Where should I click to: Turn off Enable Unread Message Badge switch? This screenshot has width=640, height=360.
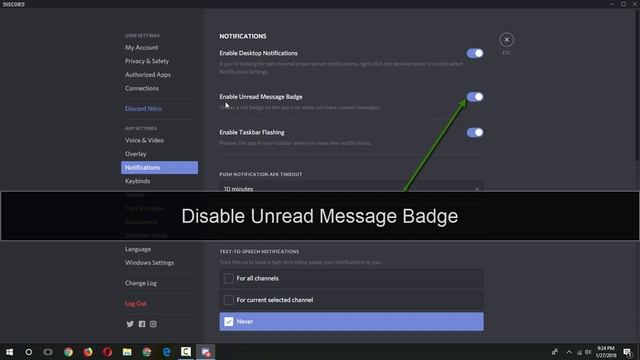[x=475, y=97]
